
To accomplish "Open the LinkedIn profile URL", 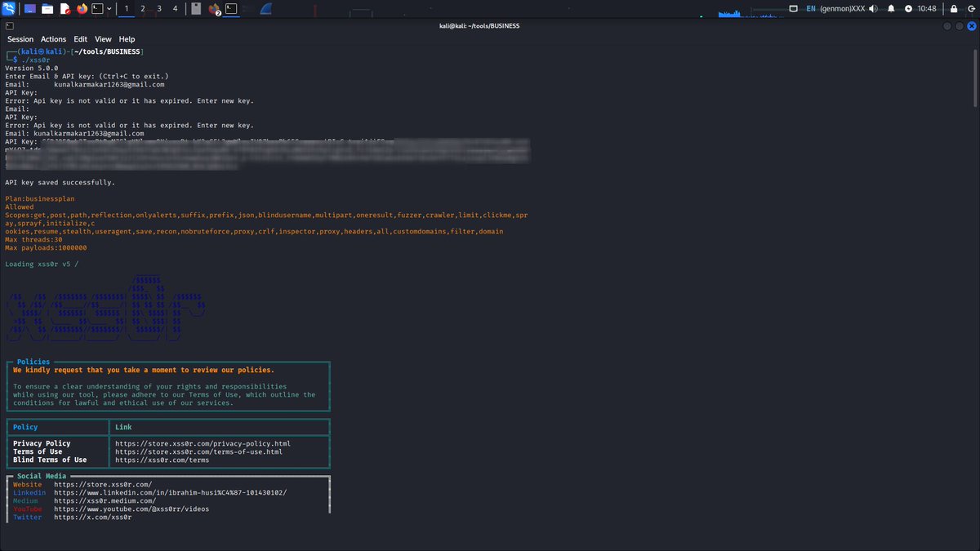I will [x=170, y=492].
